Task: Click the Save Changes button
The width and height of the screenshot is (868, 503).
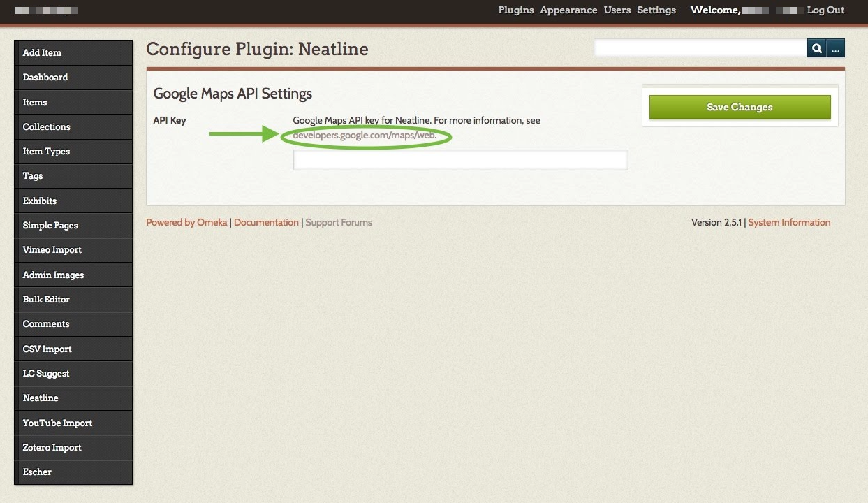Action: pos(740,108)
